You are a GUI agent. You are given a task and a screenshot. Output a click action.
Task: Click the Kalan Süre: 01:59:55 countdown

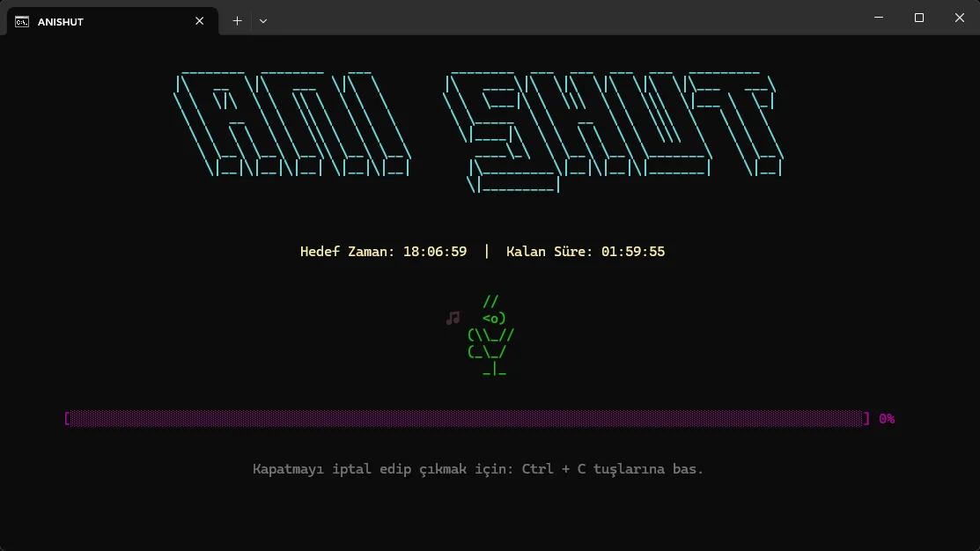pos(585,252)
